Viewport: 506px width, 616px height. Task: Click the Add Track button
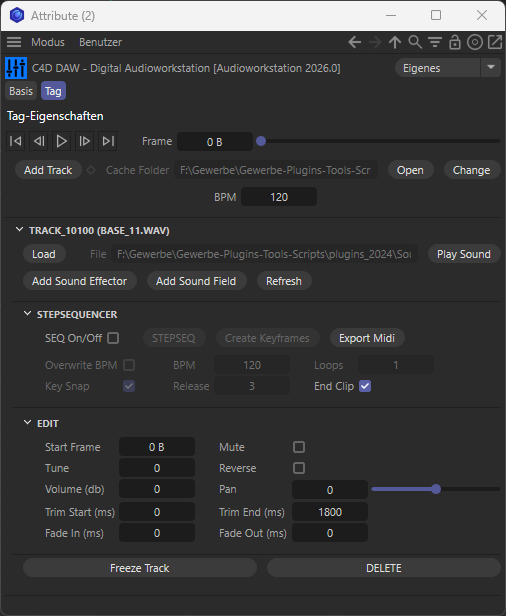[48, 170]
